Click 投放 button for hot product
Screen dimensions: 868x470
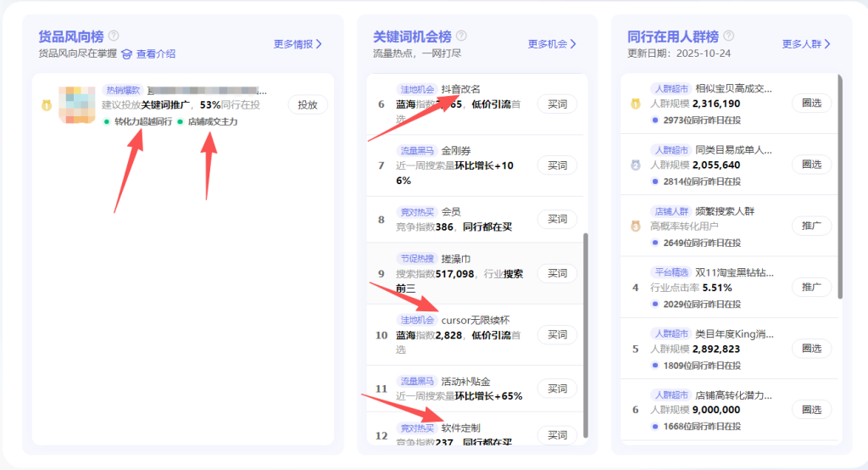click(x=307, y=104)
